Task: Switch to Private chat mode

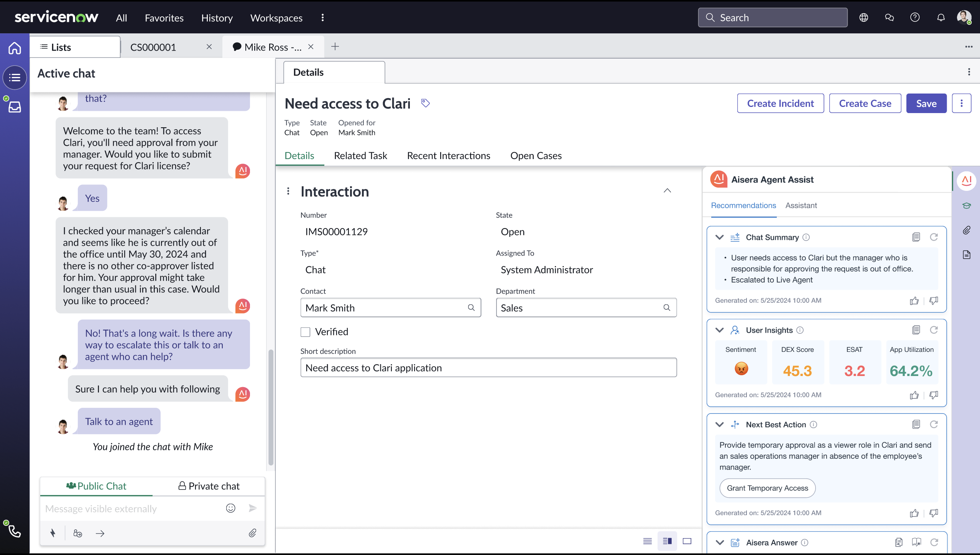Action: click(209, 486)
